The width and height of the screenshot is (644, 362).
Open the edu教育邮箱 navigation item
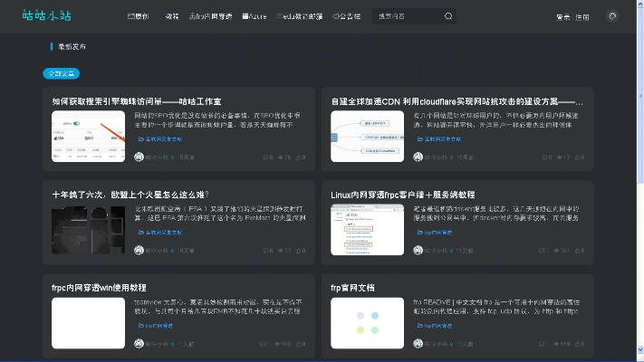coord(298,16)
